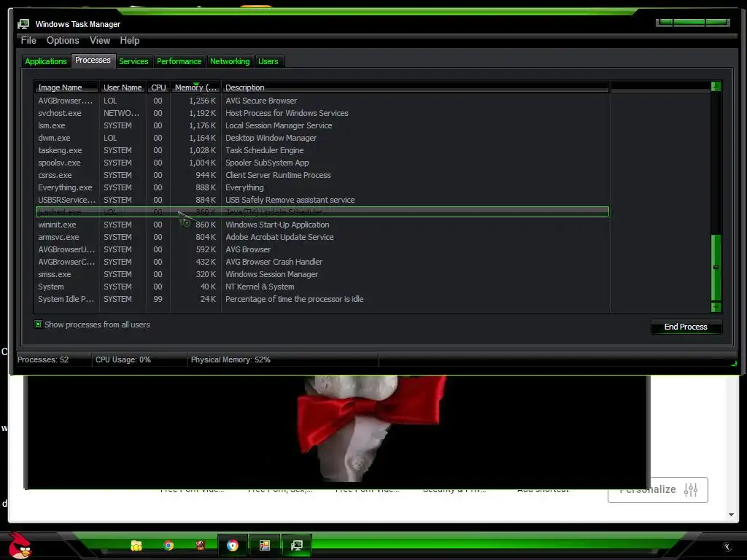The image size is (747, 560).
Task: Click the AVG Browser Crash Handler description
Action: pos(274,262)
